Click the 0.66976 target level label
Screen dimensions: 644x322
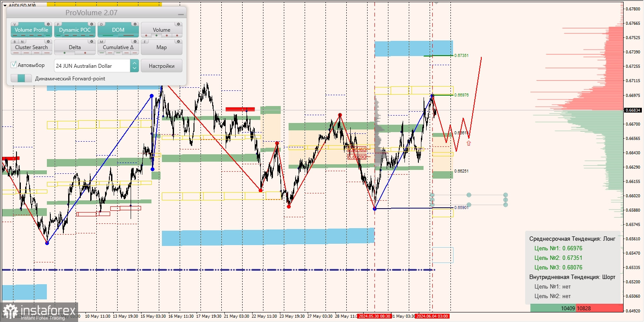461,95
